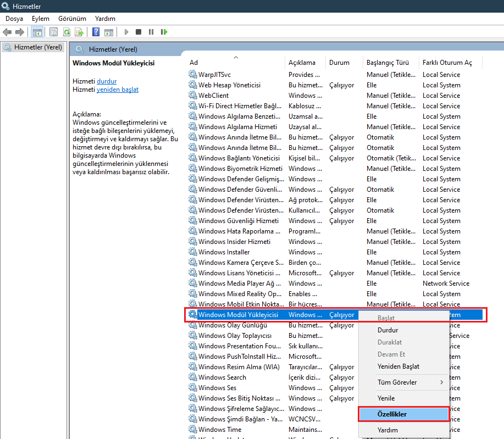Viewport: 504px width, 439px height.
Task: Choose Yardım in the context menu
Action: [403, 430]
